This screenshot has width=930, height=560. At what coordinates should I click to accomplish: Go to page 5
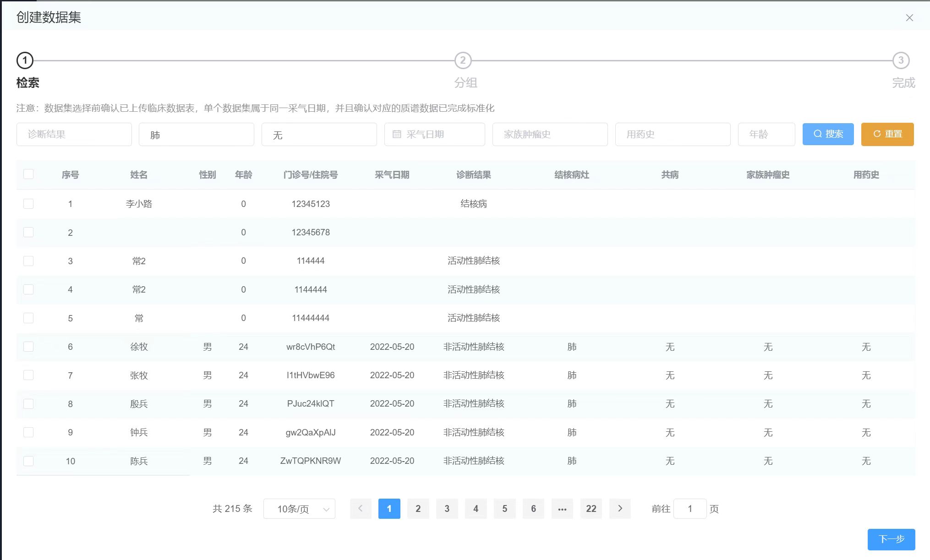[505, 508]
